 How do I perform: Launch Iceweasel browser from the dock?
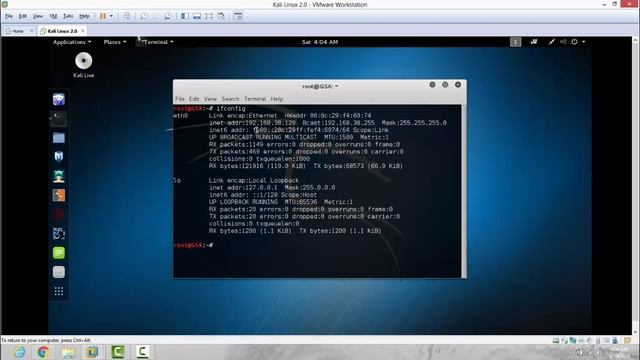[x=59, y=99]
